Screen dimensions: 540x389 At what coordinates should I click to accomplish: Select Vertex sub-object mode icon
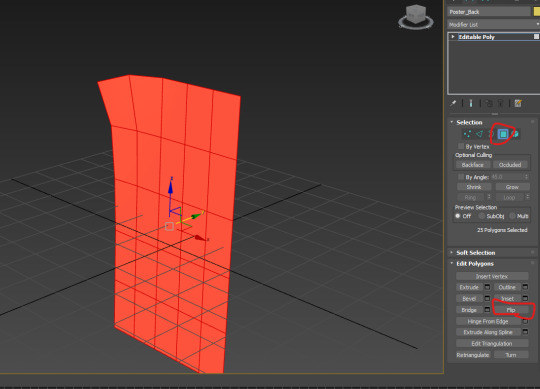[x=468, y=134]
